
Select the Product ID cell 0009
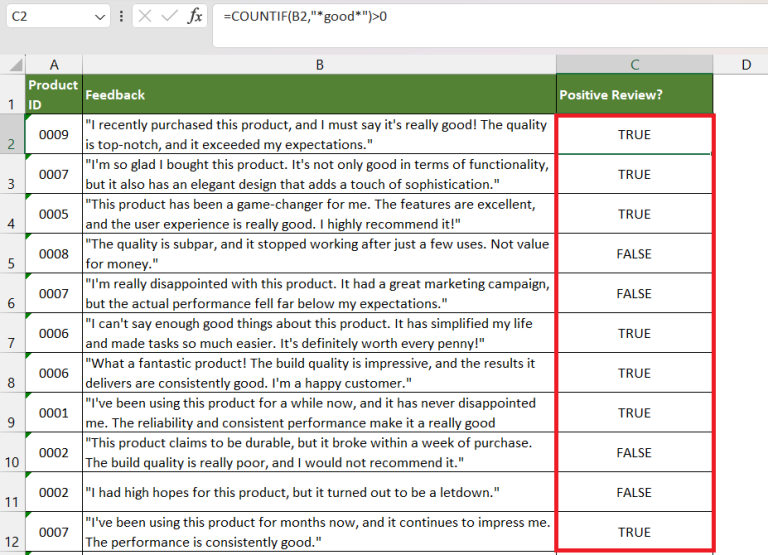pyautogui.click(x=54, y=135)
